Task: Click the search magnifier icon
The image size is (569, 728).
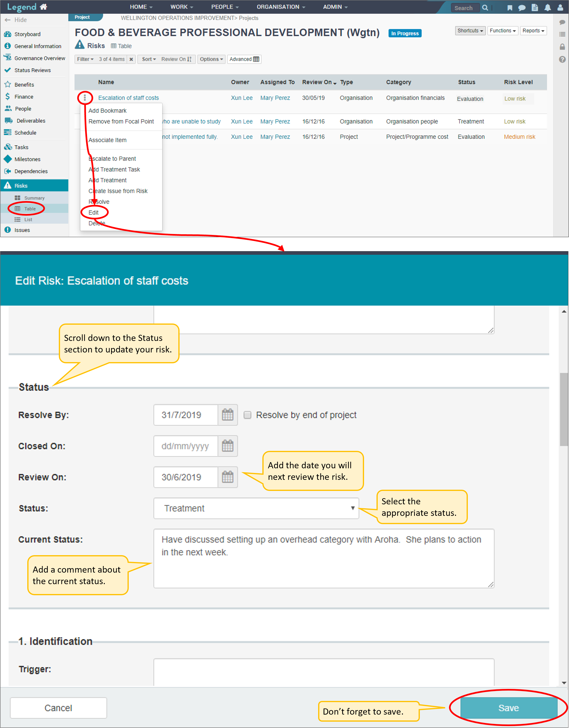Action: click(x=485, y=8)
